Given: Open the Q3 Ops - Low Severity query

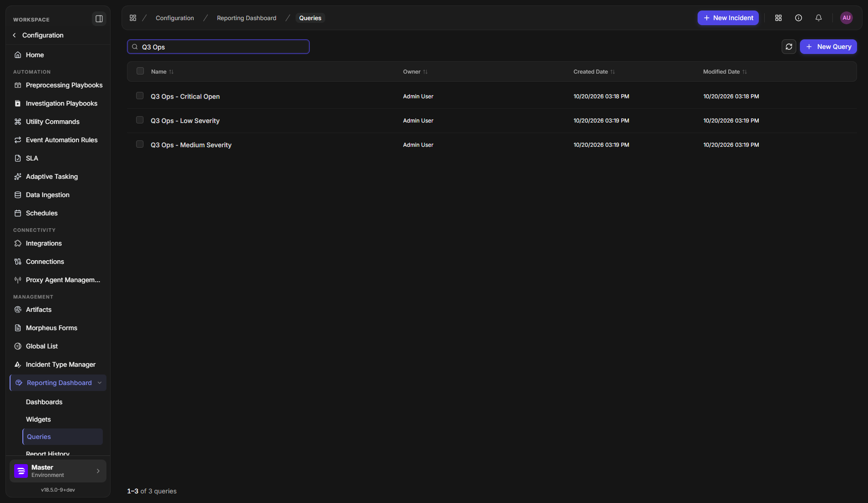Looking at the screenshot, I should [x=185, y=121].
